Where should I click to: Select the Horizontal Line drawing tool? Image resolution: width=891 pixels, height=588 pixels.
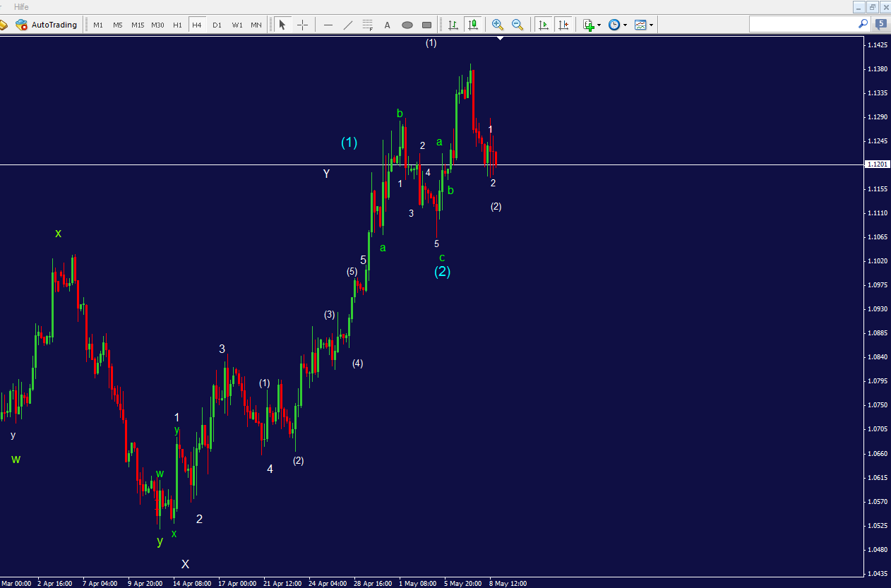click(x=328, y=25)
